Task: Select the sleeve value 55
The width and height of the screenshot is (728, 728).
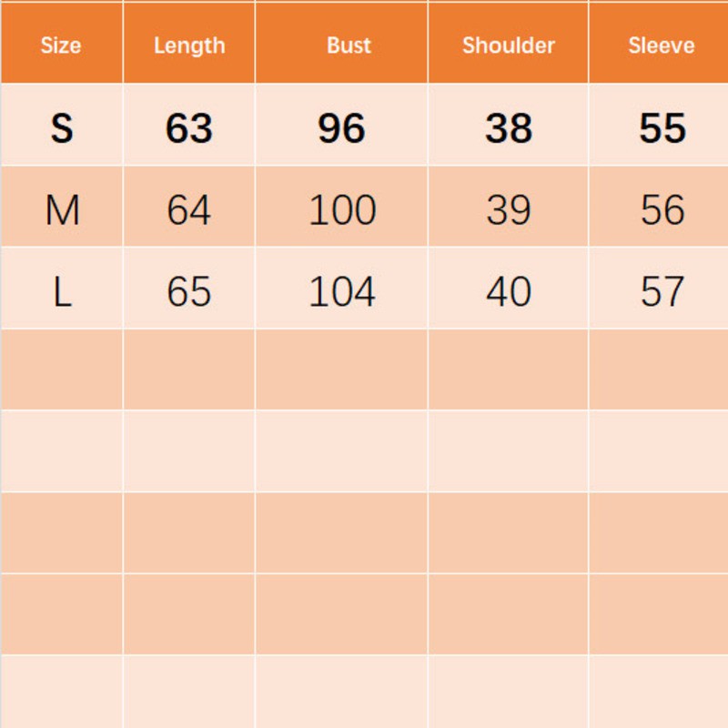Action: click(662, 128)
